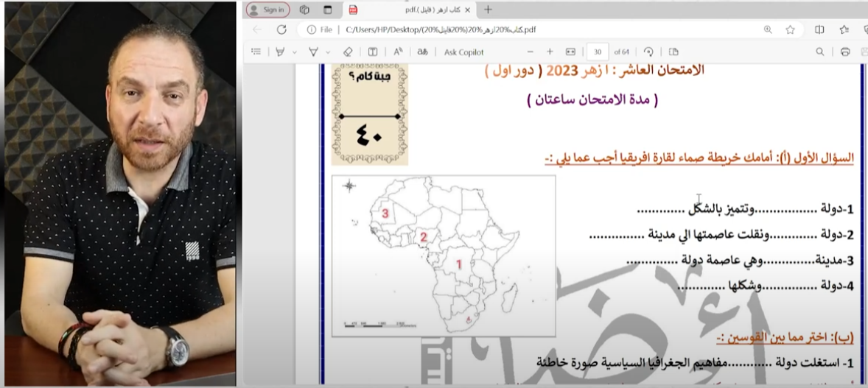The height and width of the screenshot is (388, 868).
Task: Click question line 2 ونقلت عاصمتها
Action: (x=721, y=235)
